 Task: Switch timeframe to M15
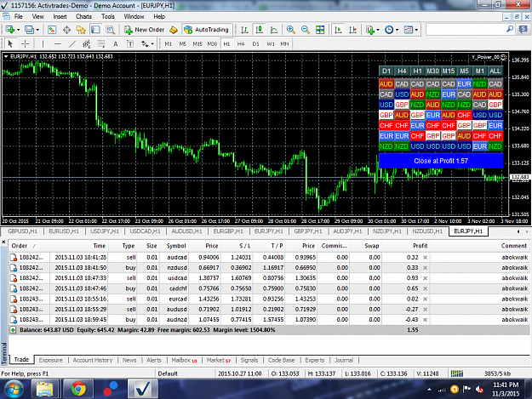(197, 43)
